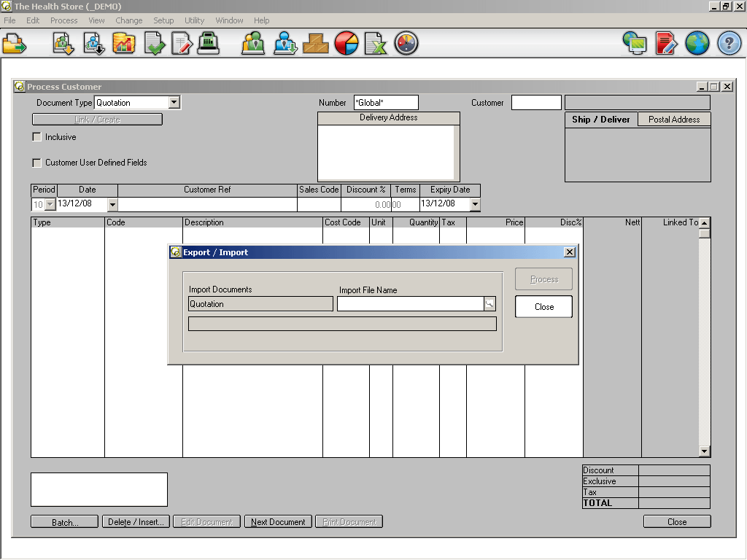This screenshot has width=747, height=560.
Task: Open the dashboard speedometer icon
Action: click(406, 43)
